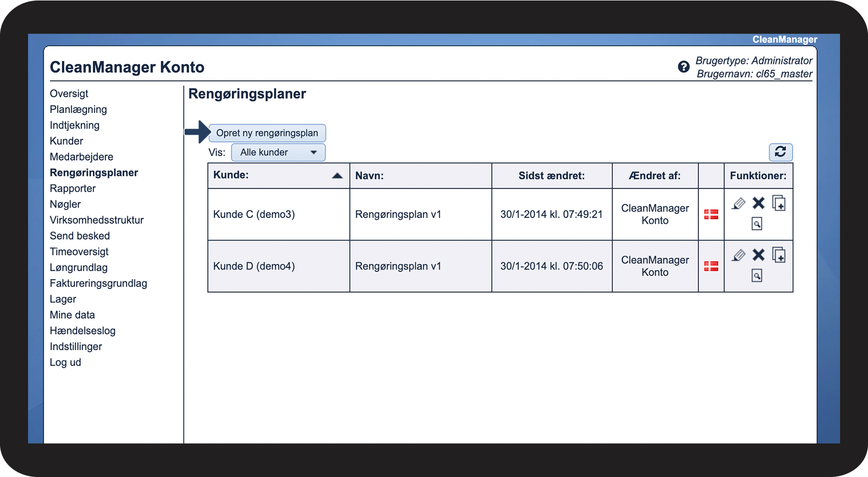Click Danish flag in Kunde C row
The width and height of the screenshot is (868, 477).
click(711, 214)
